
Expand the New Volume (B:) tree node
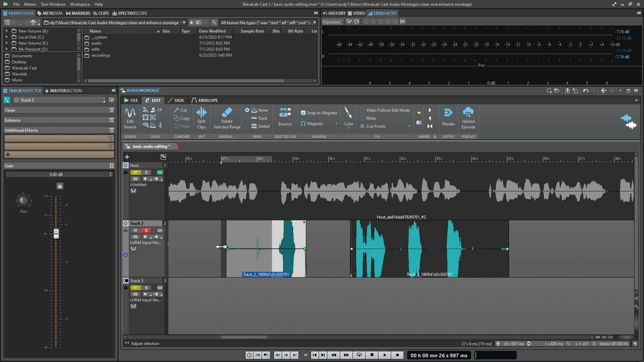7,31
